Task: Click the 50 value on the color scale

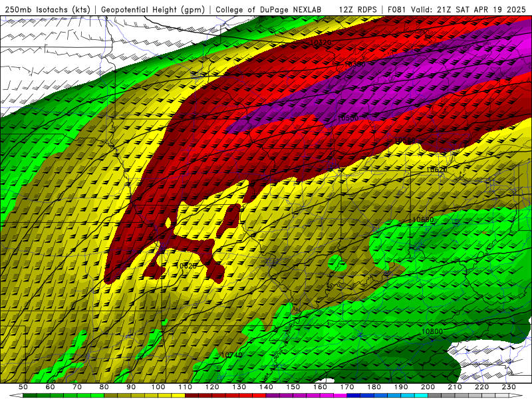Action: point(23,387)
